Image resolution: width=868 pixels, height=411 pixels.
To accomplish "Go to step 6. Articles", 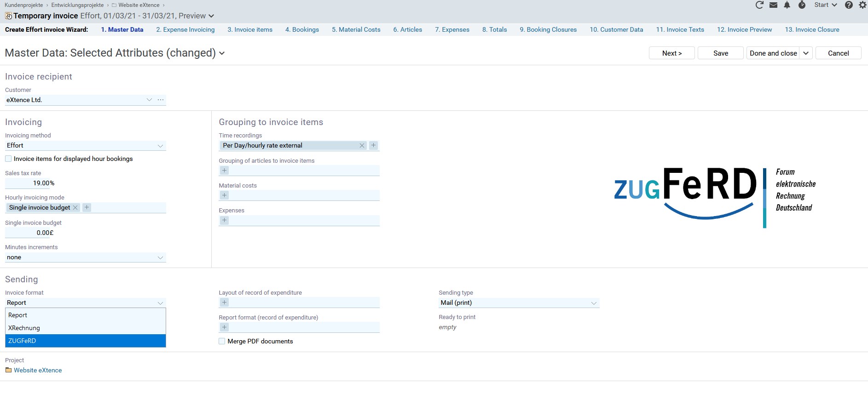I will click(408, 29).
